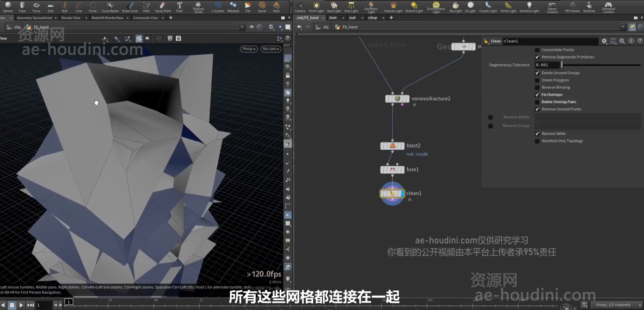
Task: Click the Spray Paint shelf tool
Action: coord(163,7)
